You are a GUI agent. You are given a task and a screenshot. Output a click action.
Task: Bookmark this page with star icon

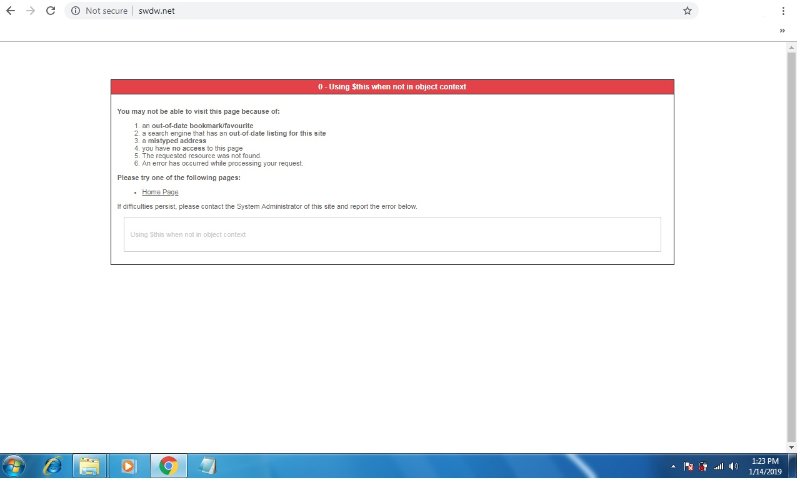pos(687,11)
